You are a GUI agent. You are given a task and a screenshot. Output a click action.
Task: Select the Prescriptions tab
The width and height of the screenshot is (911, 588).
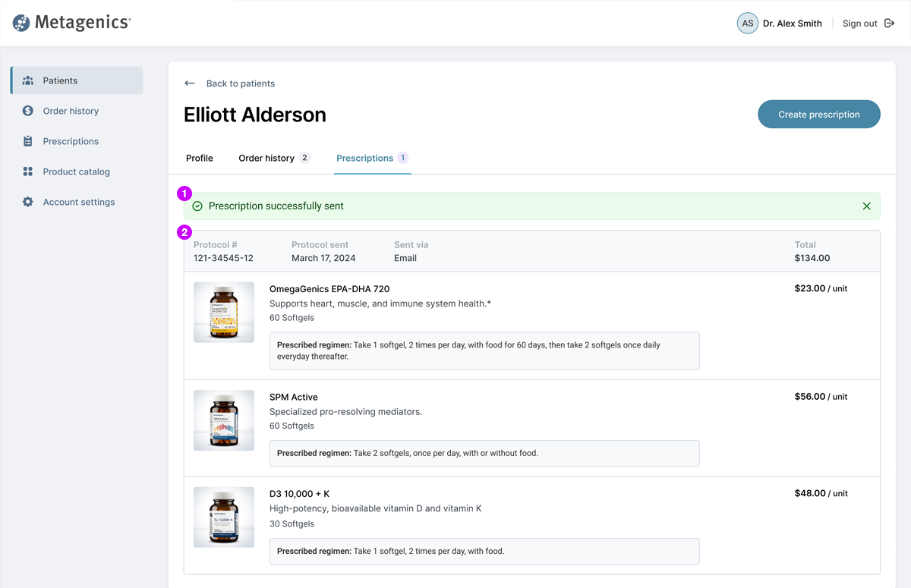pos(365,158)
